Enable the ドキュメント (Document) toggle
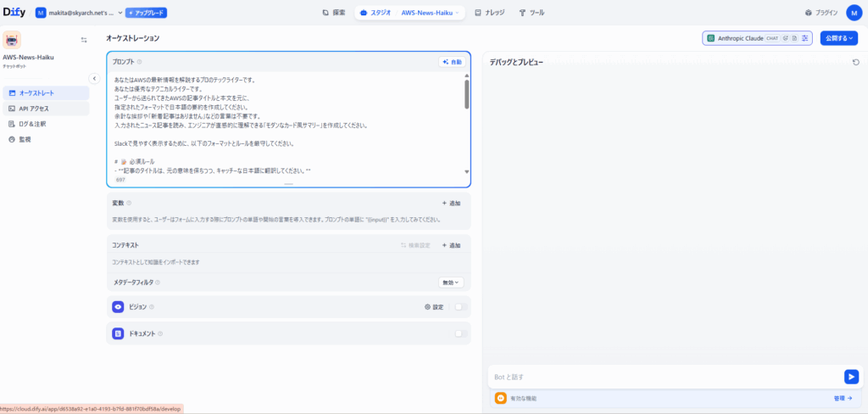The image size is (868, 414). [460, 333]
